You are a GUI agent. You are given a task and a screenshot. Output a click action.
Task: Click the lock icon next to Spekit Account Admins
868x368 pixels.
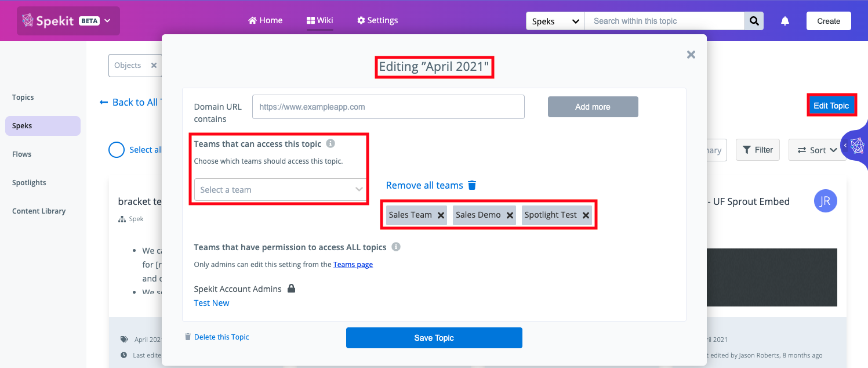pyautogui.click(x=291, y=288)
